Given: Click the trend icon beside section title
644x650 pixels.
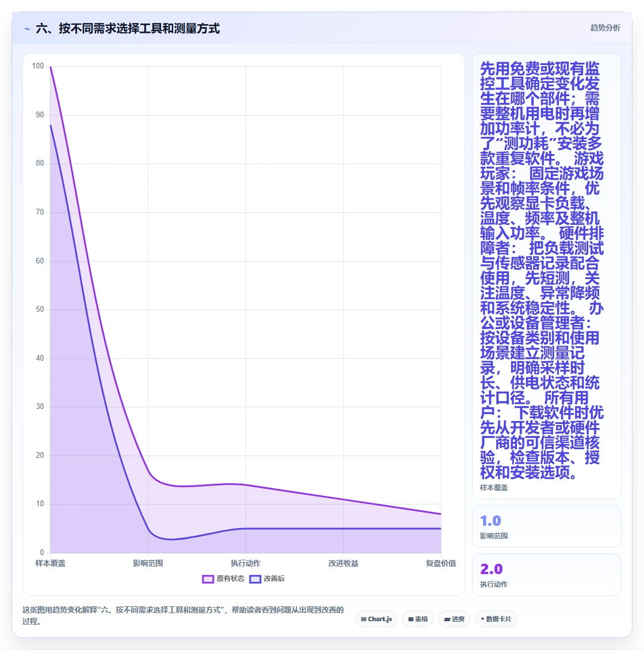Looking at the screenshot, I should 28,29.
